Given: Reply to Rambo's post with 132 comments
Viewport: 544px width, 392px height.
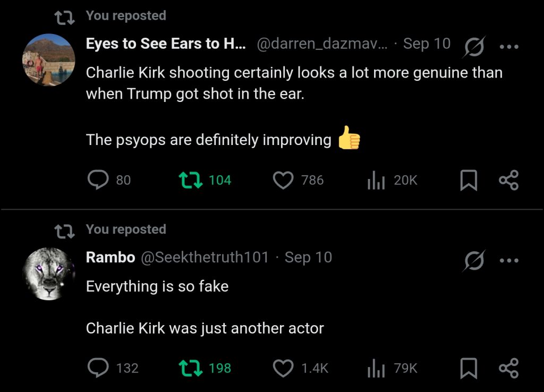Looking at the screenshot, I should 98,368.
